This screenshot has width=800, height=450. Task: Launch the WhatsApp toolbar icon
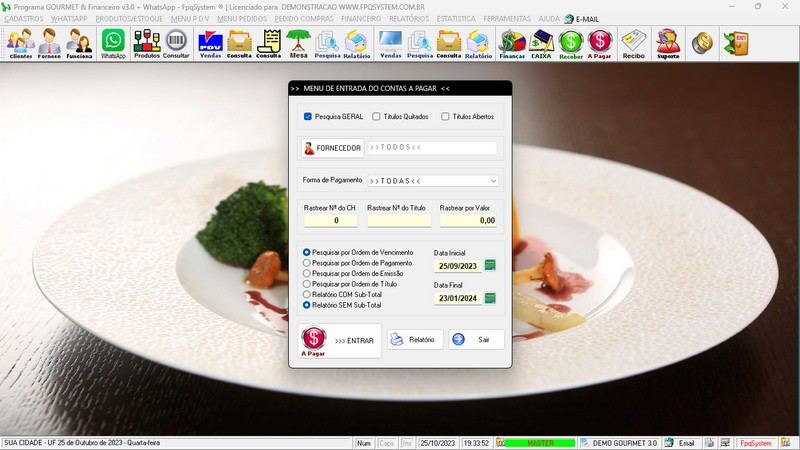pyautogui.click(x=113, y=43)
